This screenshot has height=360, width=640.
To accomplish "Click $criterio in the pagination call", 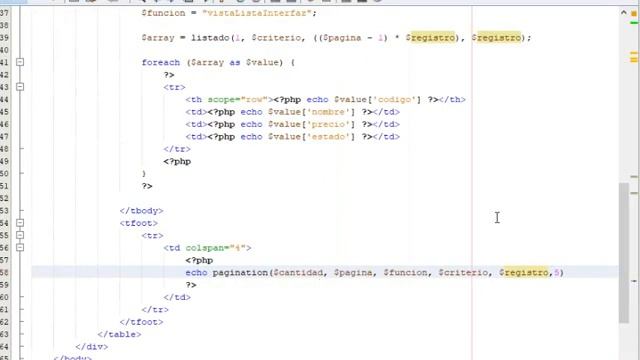I will (463, 272).
